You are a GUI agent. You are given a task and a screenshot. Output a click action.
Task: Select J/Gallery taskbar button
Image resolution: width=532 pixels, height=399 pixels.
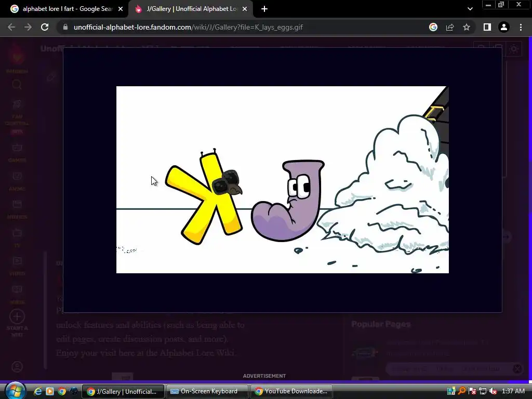point(123,391)
